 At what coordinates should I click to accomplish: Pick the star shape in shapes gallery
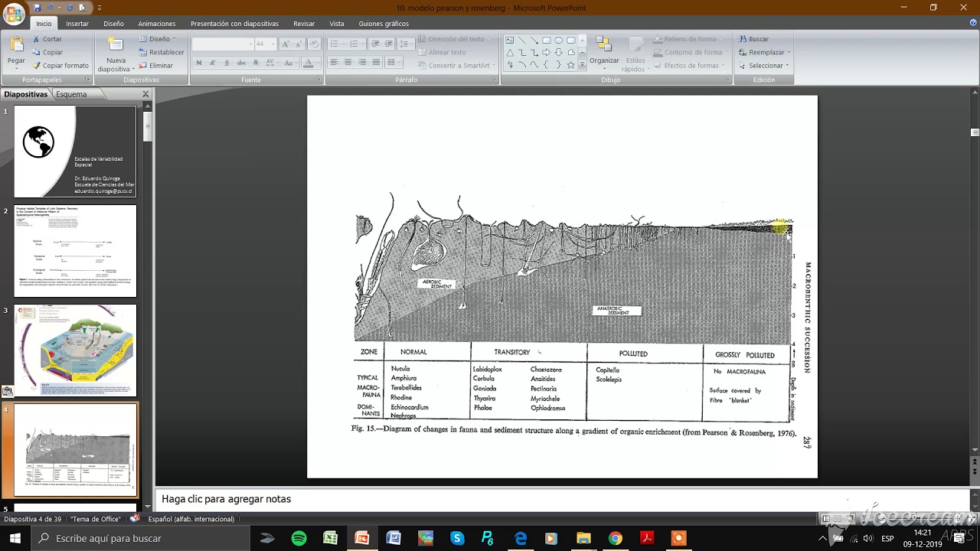(570, 65)
